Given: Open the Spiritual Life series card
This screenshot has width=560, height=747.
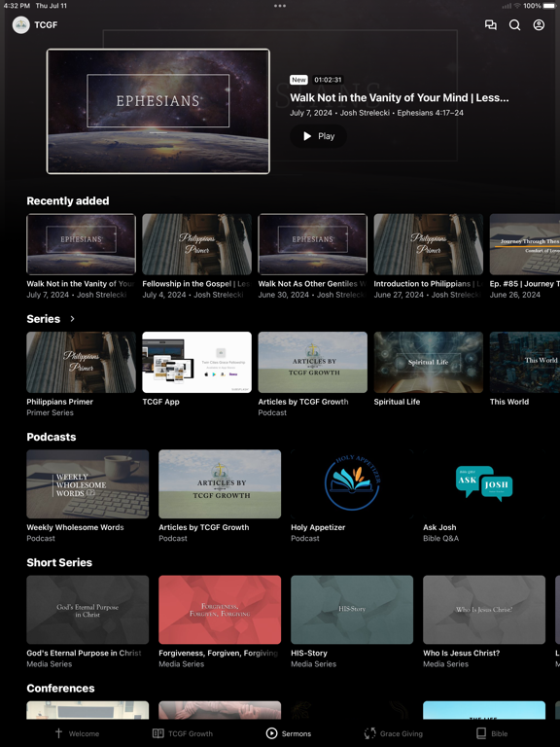Looking at the screenshot, I should click(x=428, y=363).
